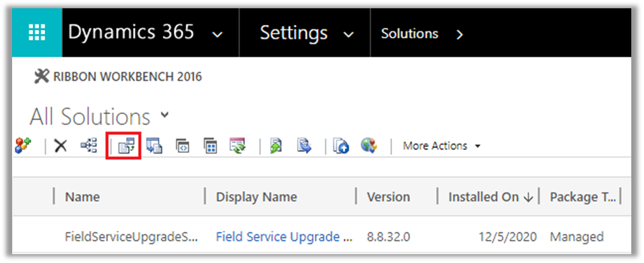This screenshot has height=263, width=644.
Task: Click the window icon with table grid
Action: (210, 146)
